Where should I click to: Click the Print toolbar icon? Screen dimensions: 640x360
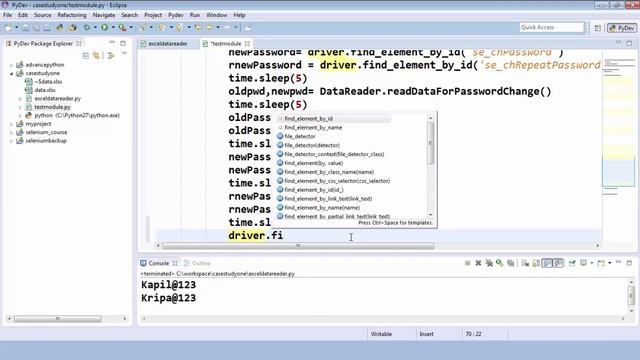47,27
